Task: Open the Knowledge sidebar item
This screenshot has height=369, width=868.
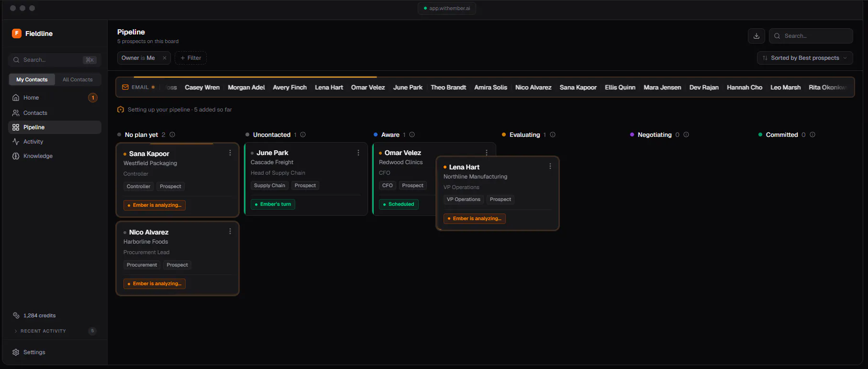Action: click(55, 156)
